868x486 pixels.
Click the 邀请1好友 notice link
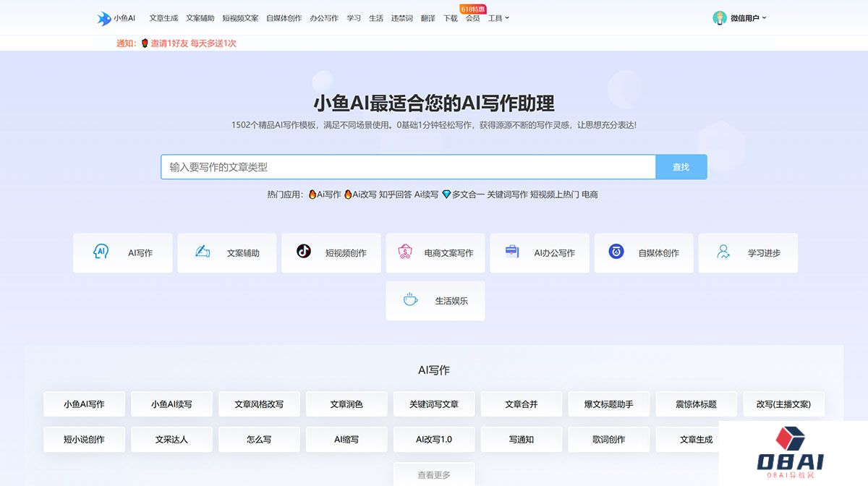click(192, 43)
